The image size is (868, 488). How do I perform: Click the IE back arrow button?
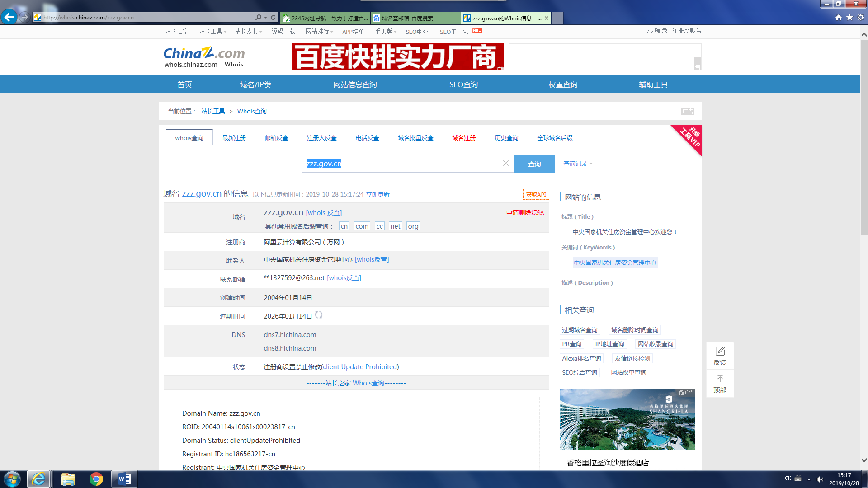pyautogui.click(x=9, y=17)
